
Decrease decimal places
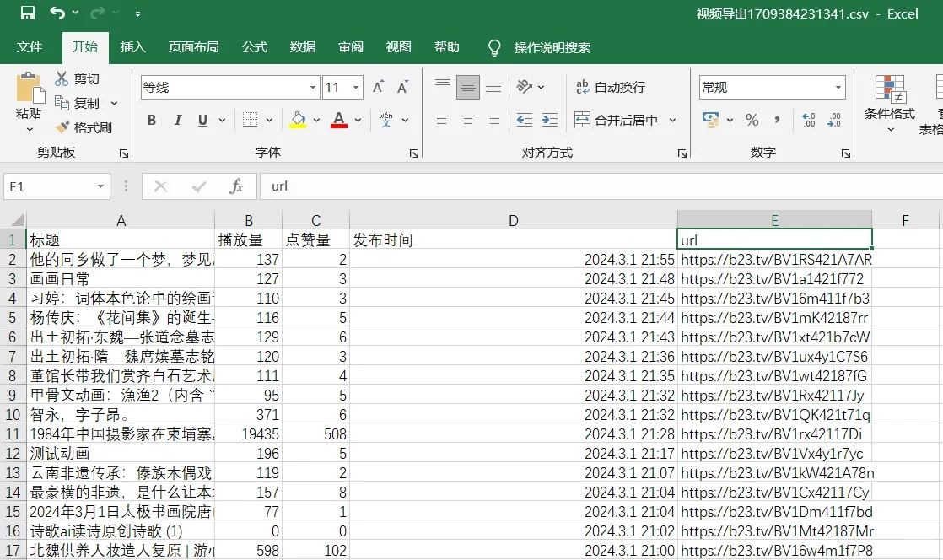click(x=834, y=120)
